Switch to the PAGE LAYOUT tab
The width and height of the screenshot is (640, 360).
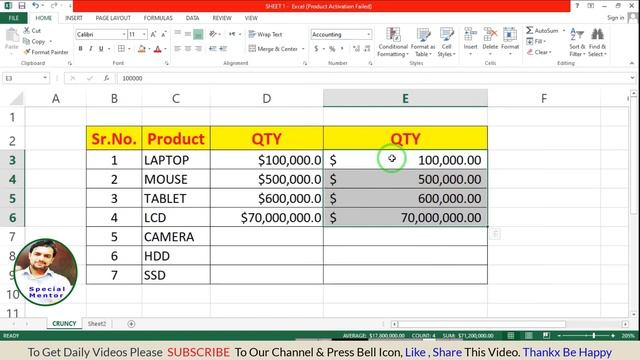tap(113, 18)
